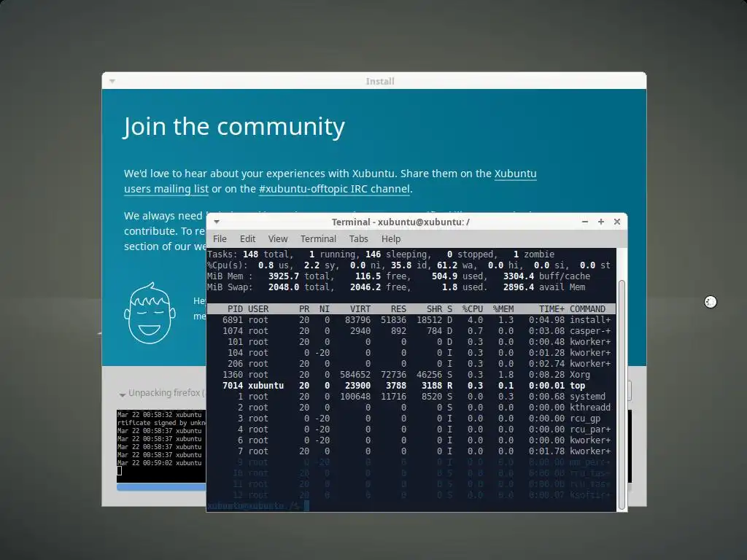Click the Terminal vertical scrollbar
The image size is (747, 560).
(622, 395)
